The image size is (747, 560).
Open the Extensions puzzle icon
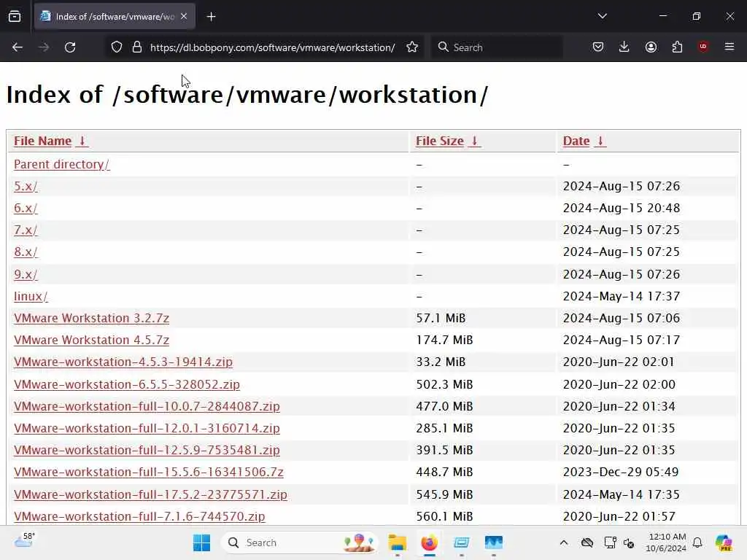(x=677, y=47)
